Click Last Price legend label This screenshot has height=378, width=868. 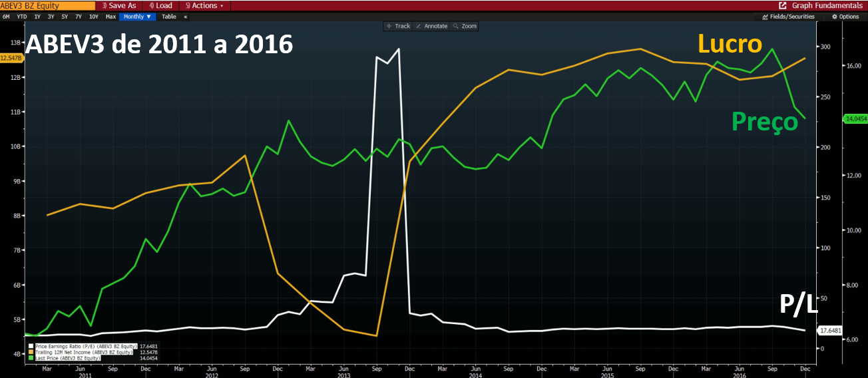click(x=68, y=358)
